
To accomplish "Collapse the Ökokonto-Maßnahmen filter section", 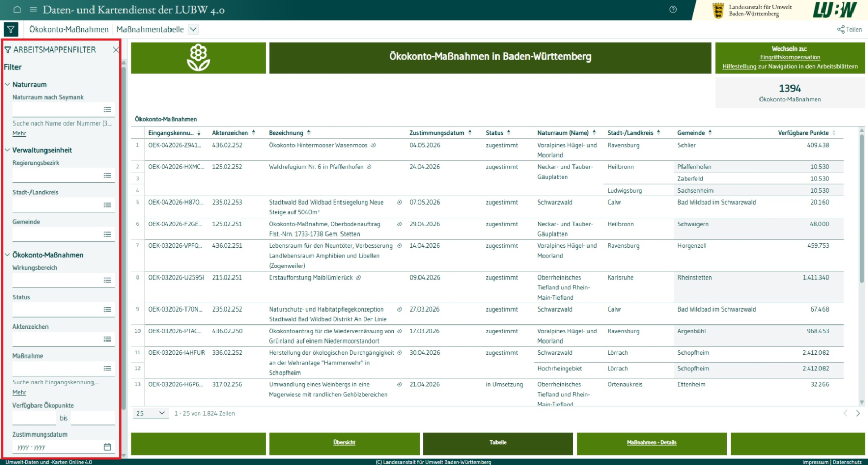I will (x=7, y=255).
